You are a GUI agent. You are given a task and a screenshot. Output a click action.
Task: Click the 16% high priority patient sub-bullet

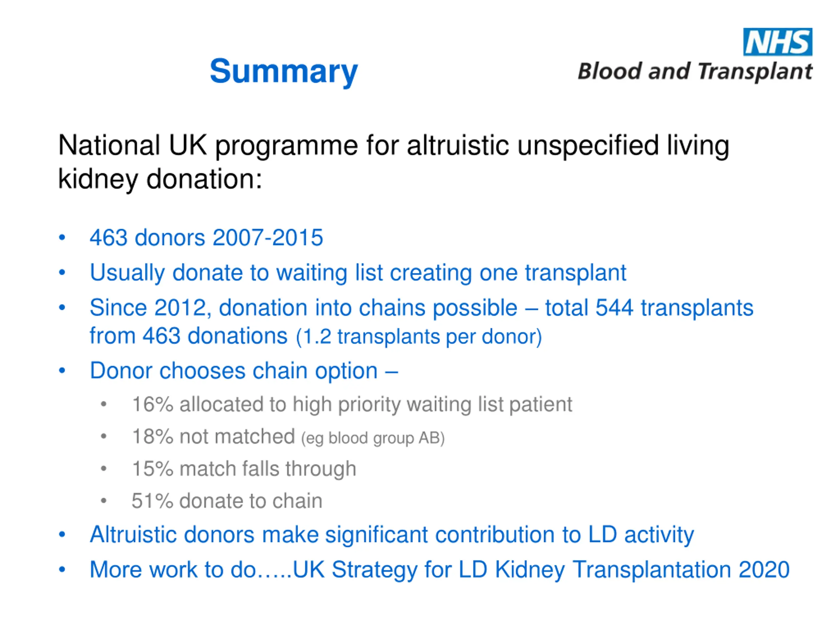pyautogui.click(x=352, y=405)
